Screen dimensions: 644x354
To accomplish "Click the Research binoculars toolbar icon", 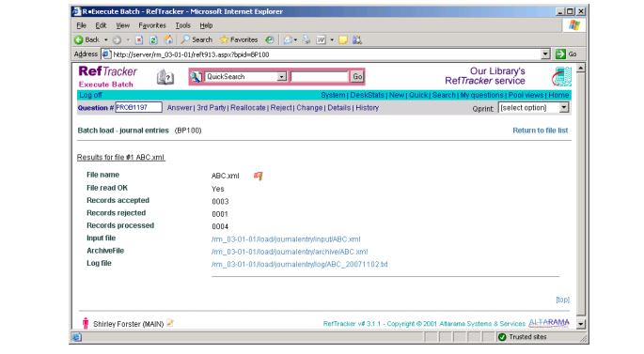I will [x=357, y=39].
